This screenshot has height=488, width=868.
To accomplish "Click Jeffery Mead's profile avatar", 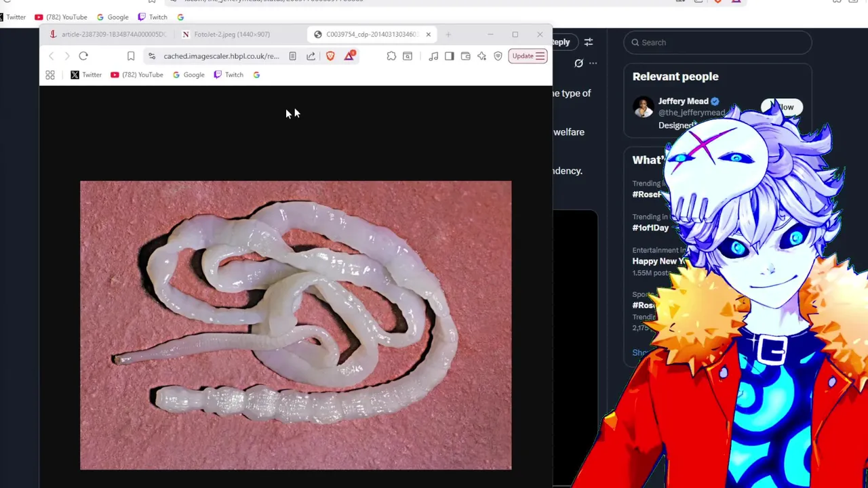I will (x=643, y=107).
